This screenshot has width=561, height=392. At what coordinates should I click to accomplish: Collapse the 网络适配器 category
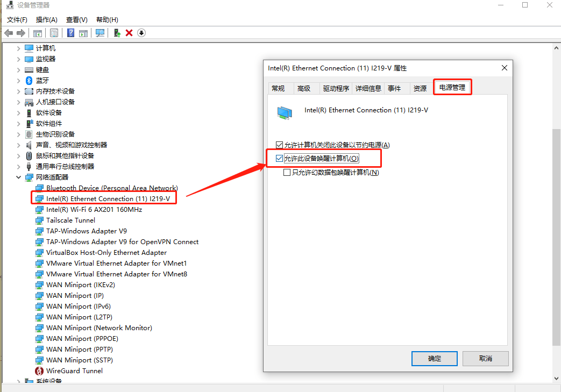tap(18, 177)
